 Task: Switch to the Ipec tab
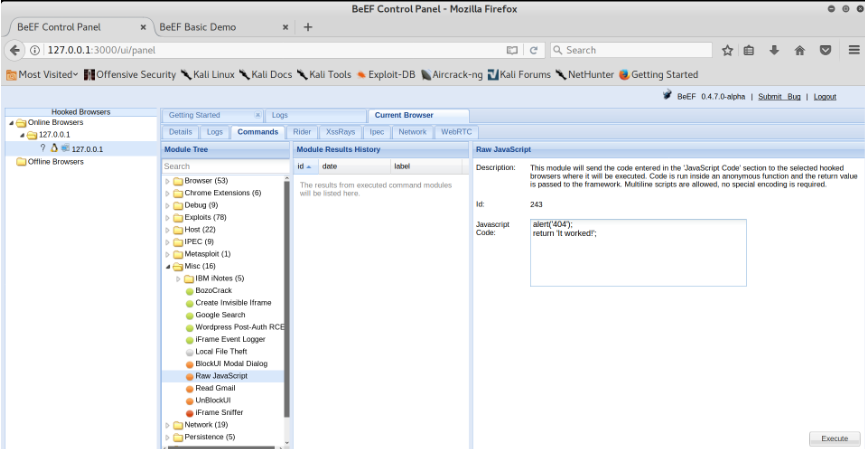377,132
